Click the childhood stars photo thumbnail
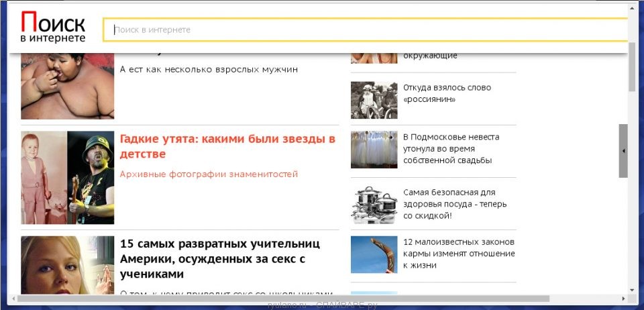Image resolution: width=644 pixels, height=310 pixels. click(x=67, y=177)
